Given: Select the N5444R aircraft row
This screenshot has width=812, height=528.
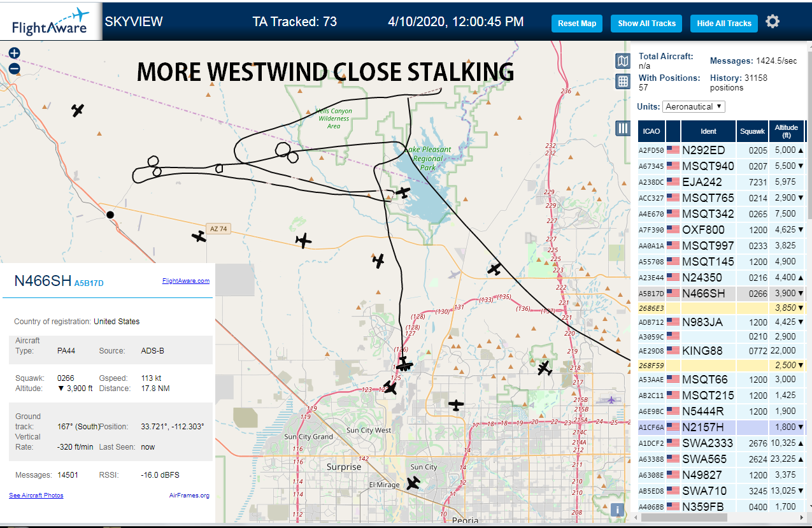Looking at the screenshot, I should (722, 411).
